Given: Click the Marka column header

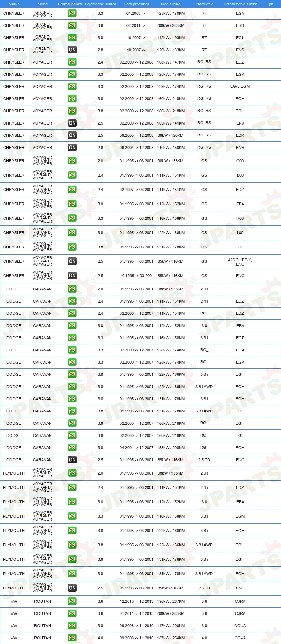Looking at the screenshot, I should pos(14,4).
